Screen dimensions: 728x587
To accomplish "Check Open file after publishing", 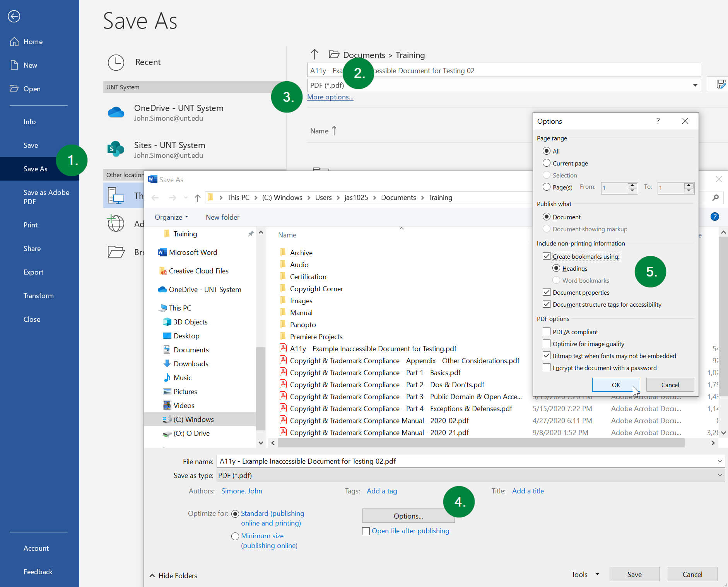I will (366, 531).
